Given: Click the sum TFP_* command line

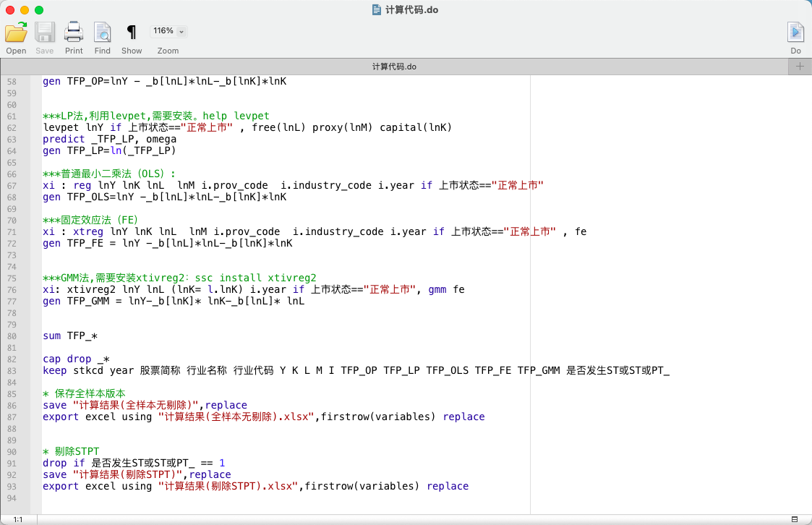Looking at the screenshot, I should [69, 336].
